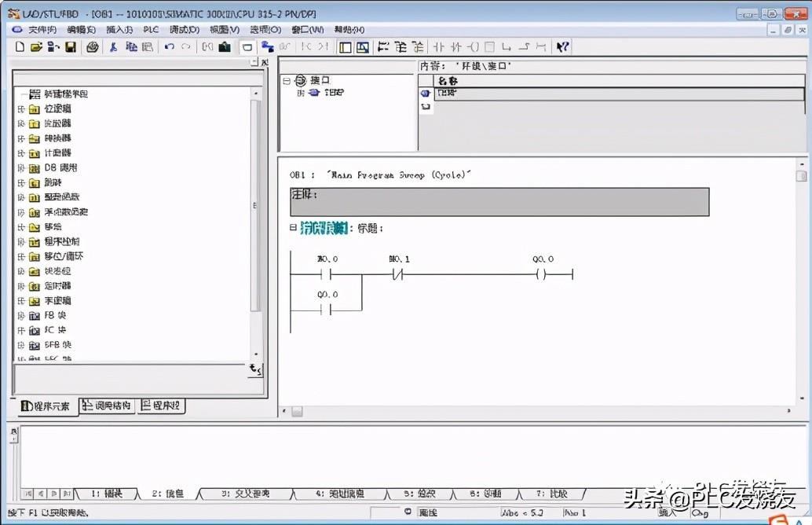Insert a normally closed contact from toolbar

(x=455, y=47)
